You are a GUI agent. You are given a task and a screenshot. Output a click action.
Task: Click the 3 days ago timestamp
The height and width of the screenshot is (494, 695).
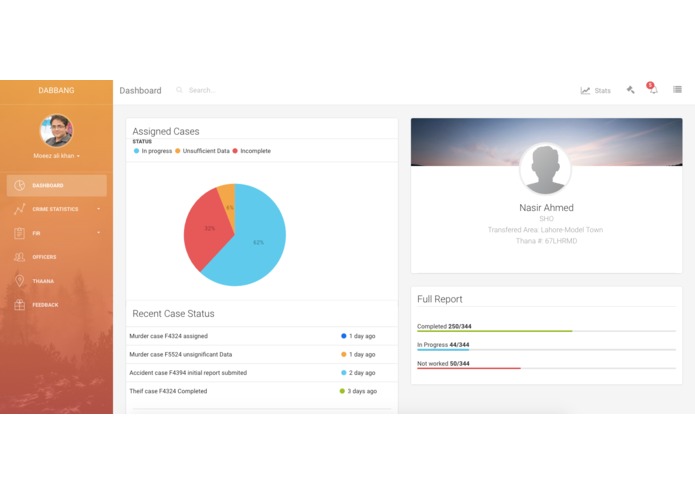[362, 391]
